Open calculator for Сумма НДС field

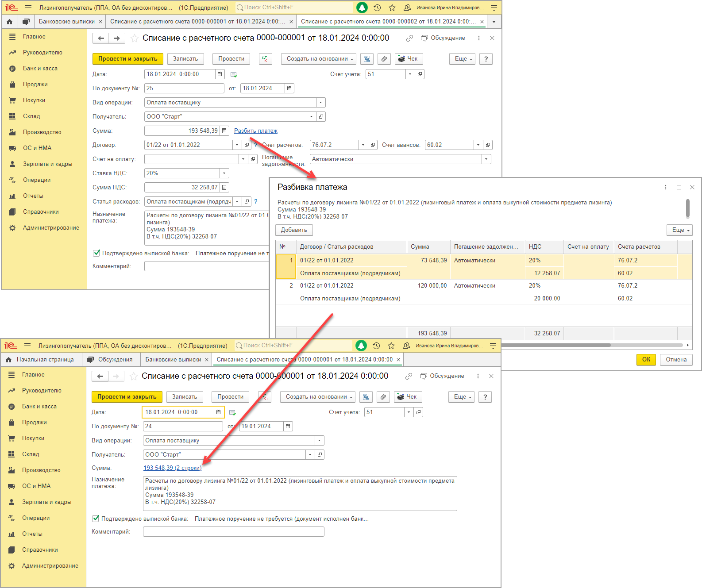tap(224, 188)
